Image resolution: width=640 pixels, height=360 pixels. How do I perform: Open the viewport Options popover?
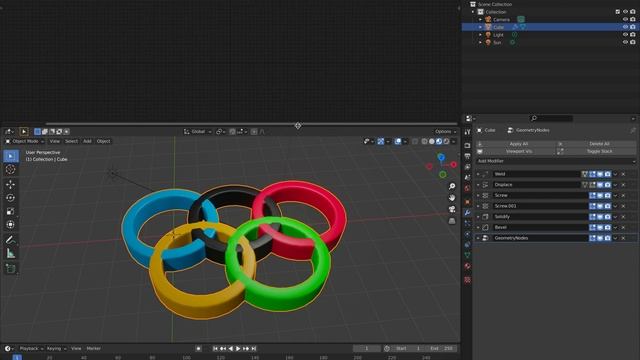point(445,131)
